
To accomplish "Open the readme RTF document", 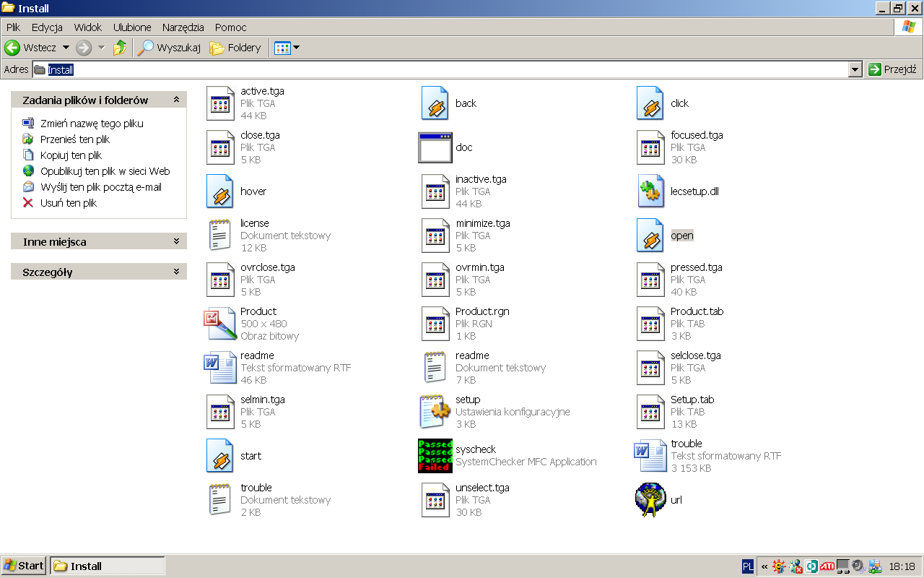I will pyautogui.click(x=219, y=368).
